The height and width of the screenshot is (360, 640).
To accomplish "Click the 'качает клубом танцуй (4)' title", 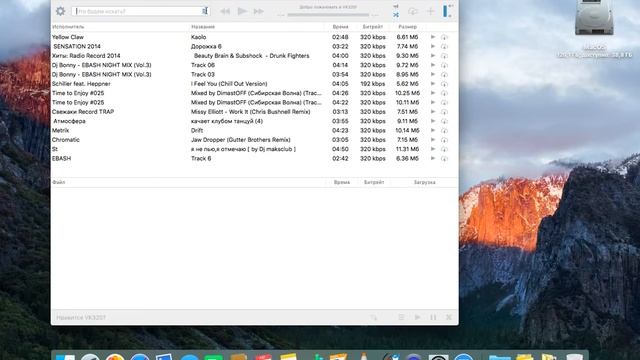I will pos(227,121).
